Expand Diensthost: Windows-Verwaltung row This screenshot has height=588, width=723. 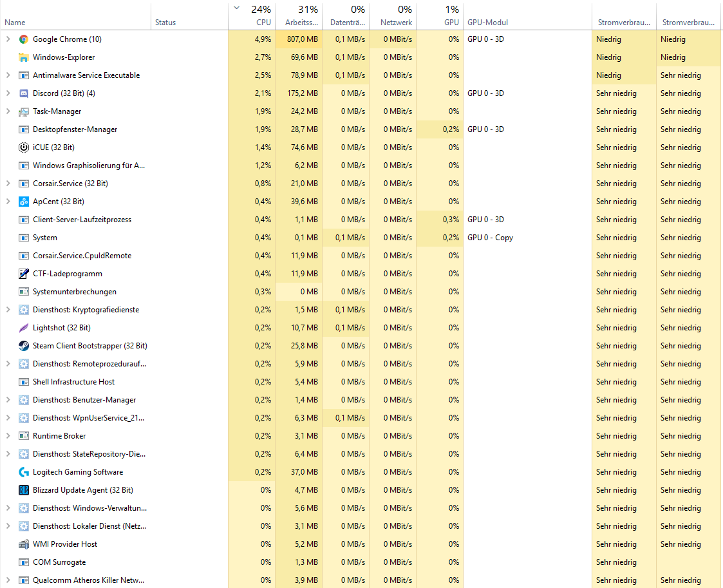[8, 508]
